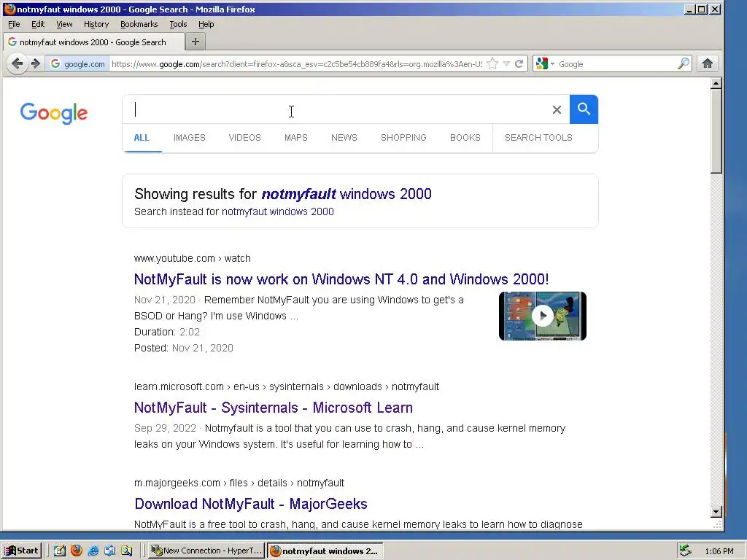Click the Duration: 2:02 text
The width and height of the screenshot is (747, 560).
coord(167,332)
